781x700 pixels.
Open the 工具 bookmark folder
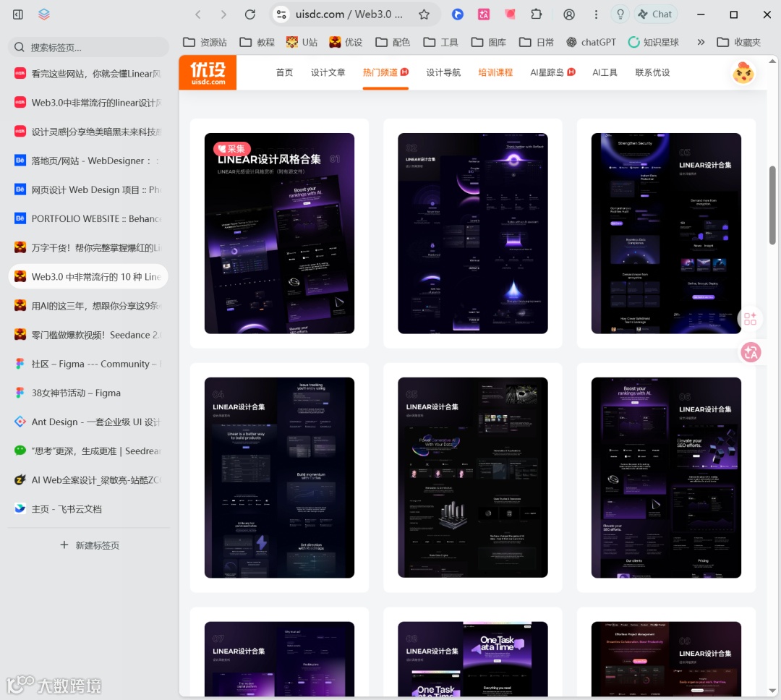(440, 43)
